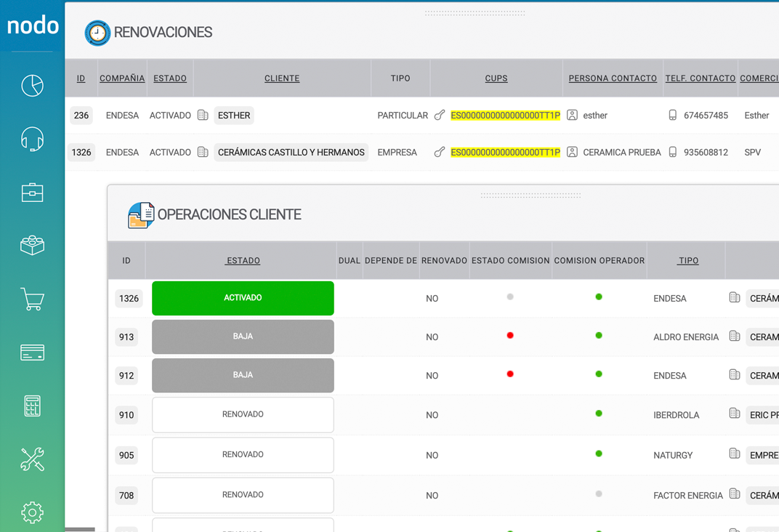The image size is (779, 532).
Task: Click grey comision operador dot for 708
Action: [x=599, y=493]
